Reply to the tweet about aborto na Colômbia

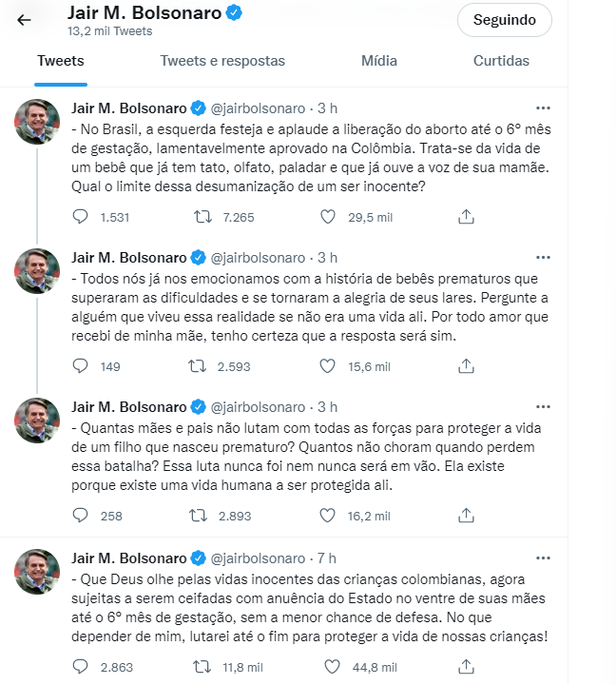point(81,217)
